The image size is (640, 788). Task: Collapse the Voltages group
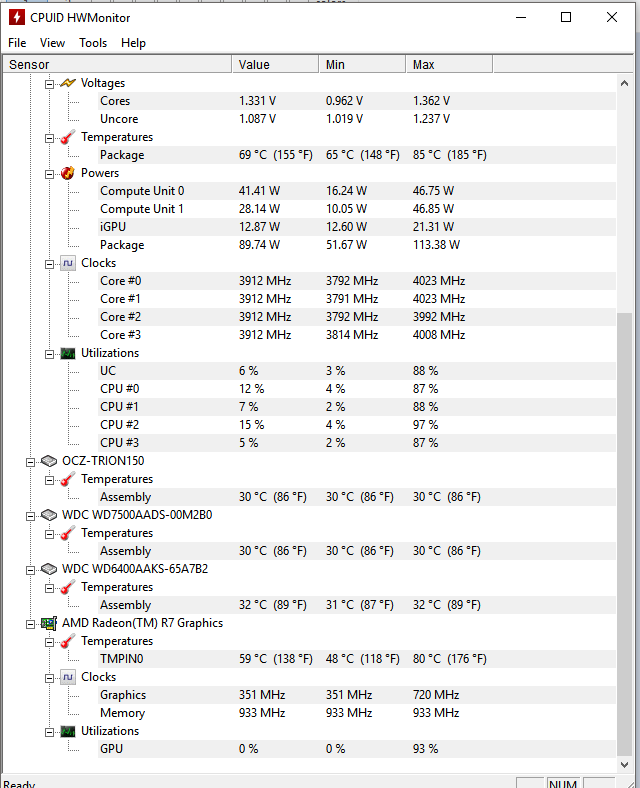point(49,84)
